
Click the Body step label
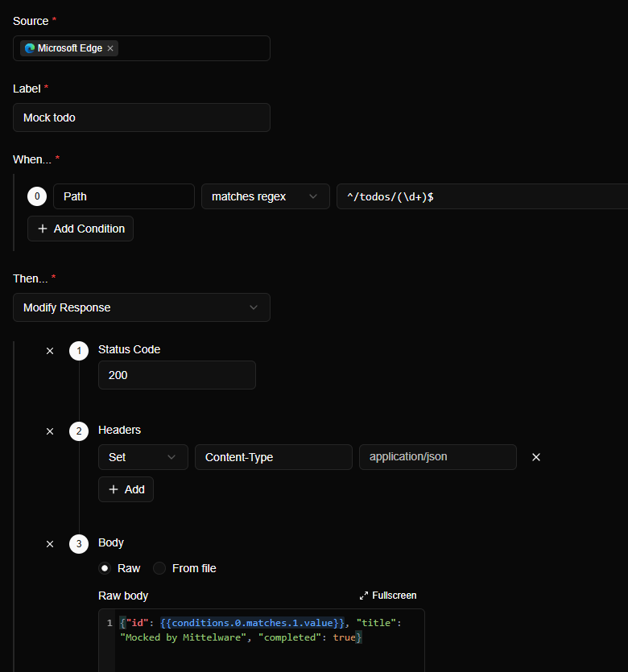pos(111,543)
